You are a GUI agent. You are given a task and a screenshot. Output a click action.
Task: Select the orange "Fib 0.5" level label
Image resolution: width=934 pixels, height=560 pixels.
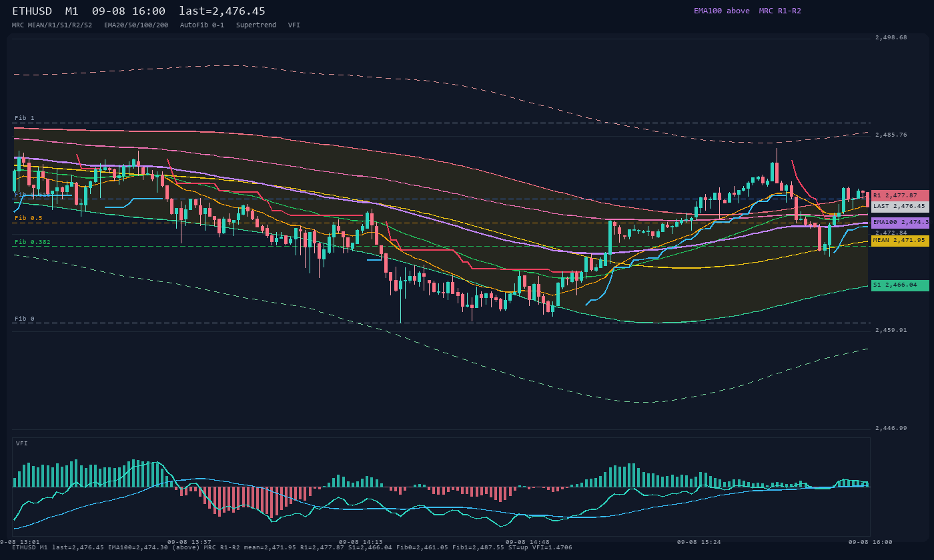(29, 218)
